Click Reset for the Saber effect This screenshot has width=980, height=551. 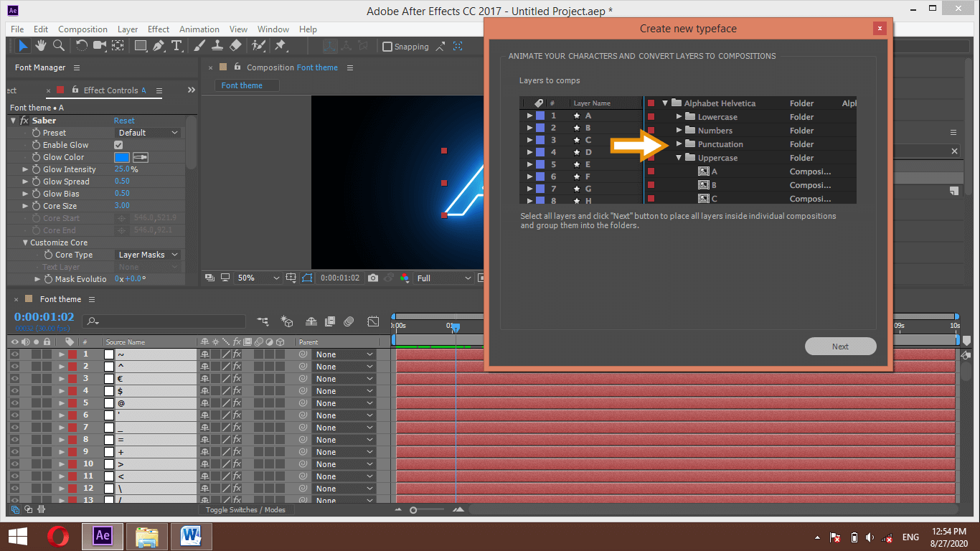[124, 121]
